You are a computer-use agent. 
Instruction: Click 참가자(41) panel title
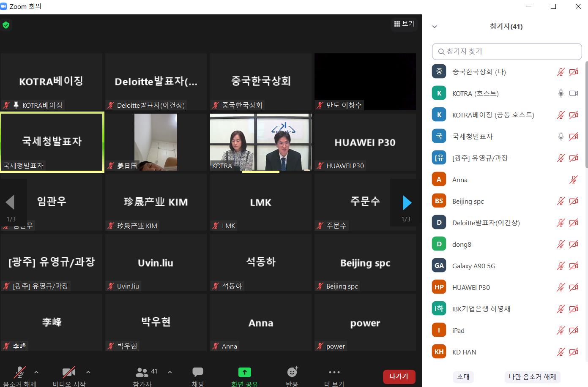point(506,27)
